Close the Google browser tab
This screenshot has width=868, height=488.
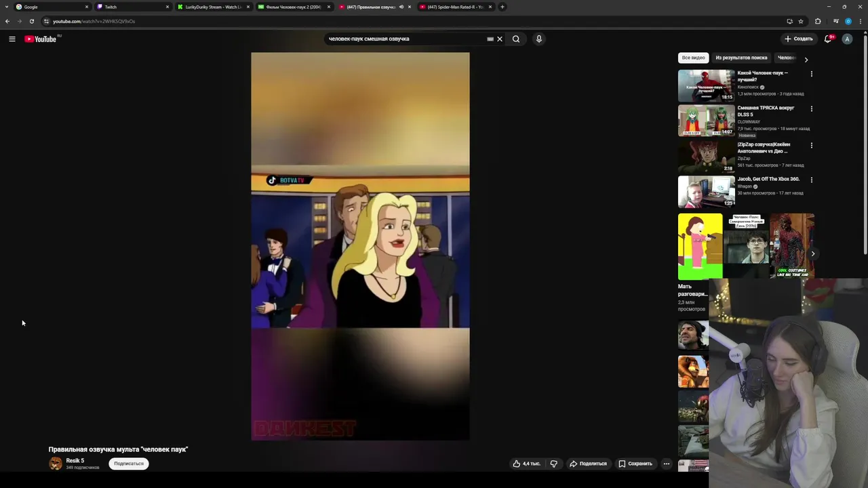point(87,7)
